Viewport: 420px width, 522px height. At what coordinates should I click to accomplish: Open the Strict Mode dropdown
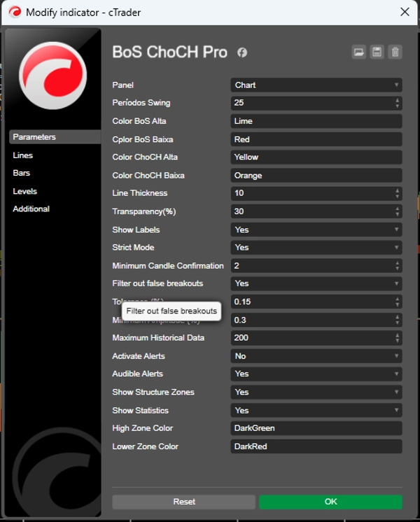(316, 248)
